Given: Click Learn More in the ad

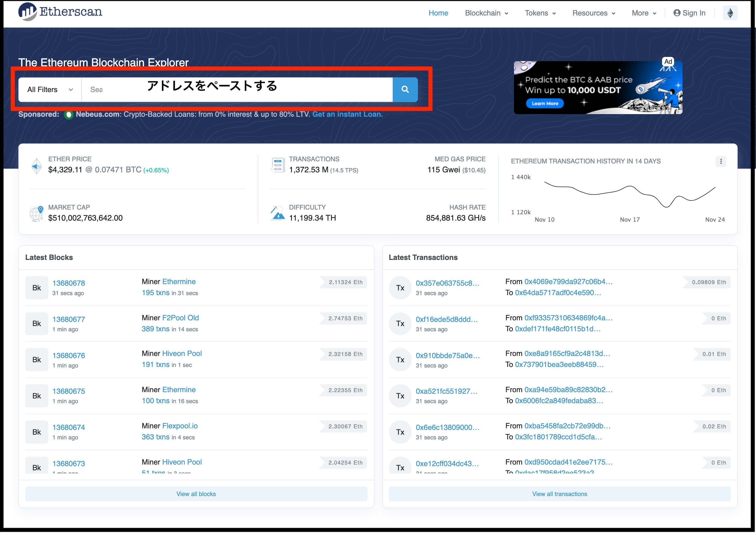Looking at the screenshot, I should (545, 103).
